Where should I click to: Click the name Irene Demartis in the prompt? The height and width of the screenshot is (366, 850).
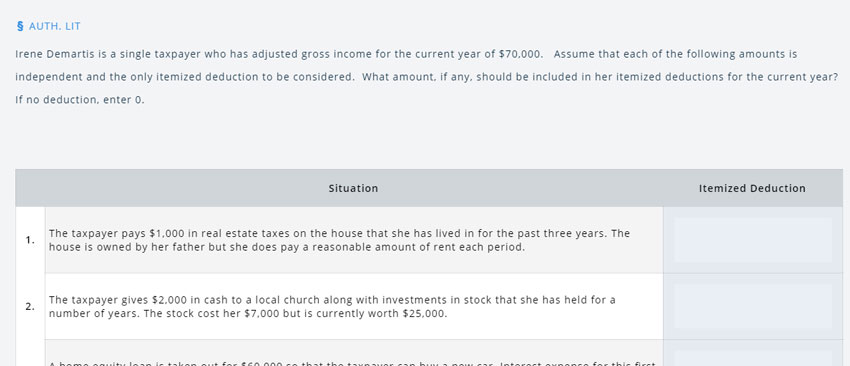point(55,54)
